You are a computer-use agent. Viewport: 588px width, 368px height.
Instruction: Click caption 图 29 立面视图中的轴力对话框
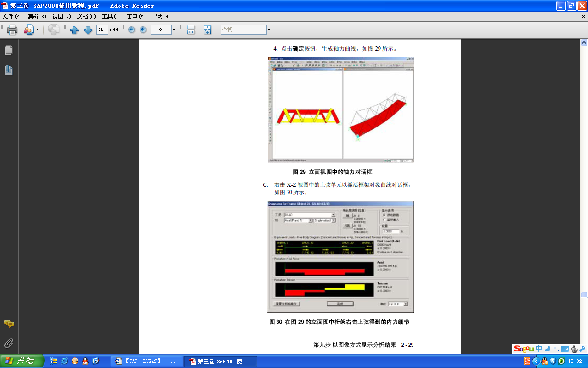(x=333, y=172)
